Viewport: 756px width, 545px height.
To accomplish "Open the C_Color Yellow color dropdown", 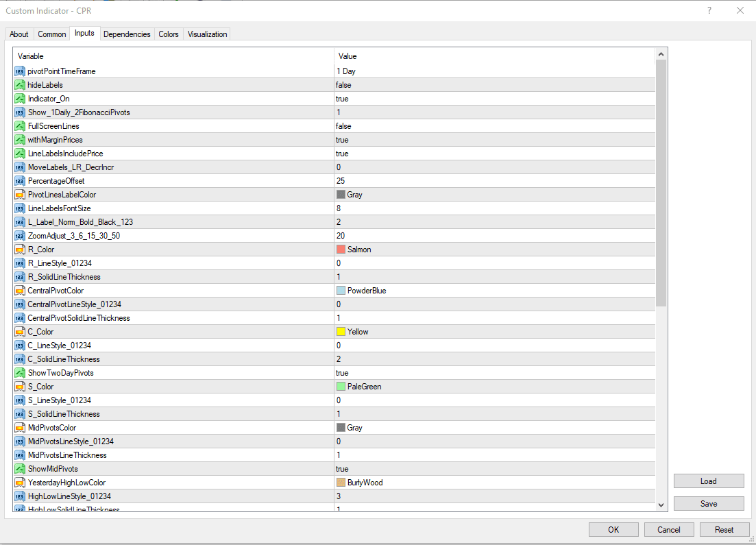I will pos(493,332).
